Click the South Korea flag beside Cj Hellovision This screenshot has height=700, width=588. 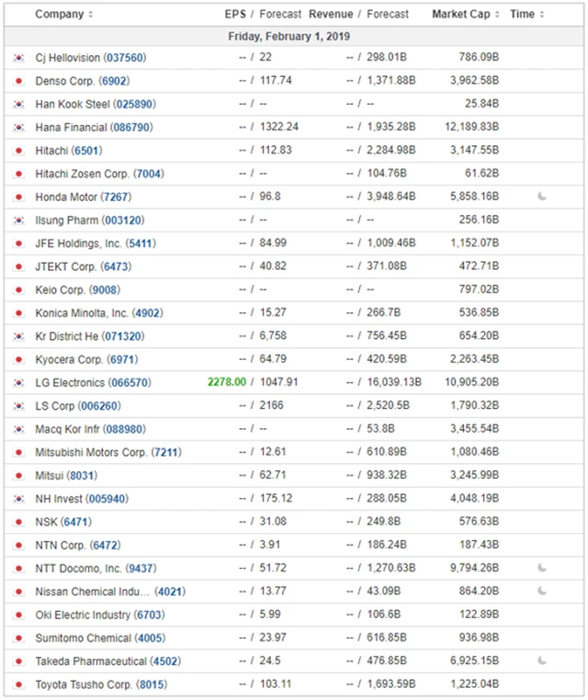tap(18, 58)
